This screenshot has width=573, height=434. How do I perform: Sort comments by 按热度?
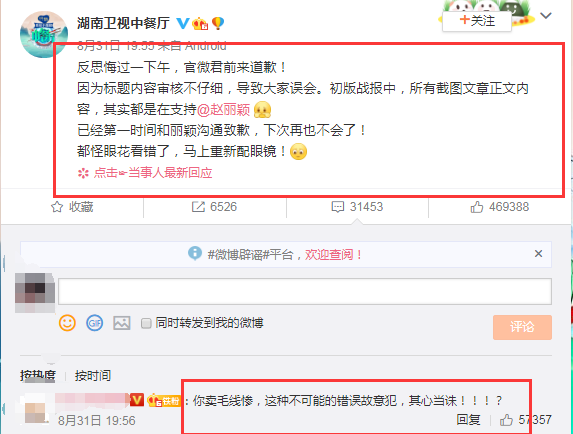coord(38,375)
